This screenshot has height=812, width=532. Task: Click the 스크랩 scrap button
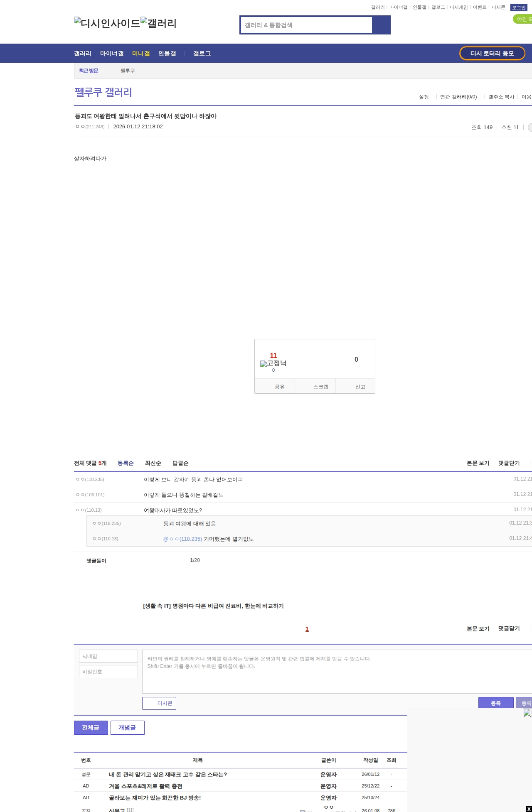tap(315, 386)
